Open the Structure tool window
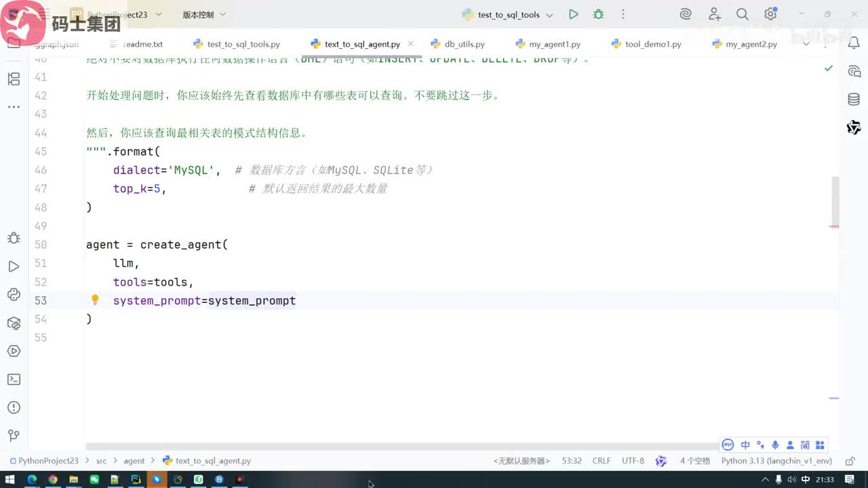This screenshot has height=488, width=868. pos(14,79)
